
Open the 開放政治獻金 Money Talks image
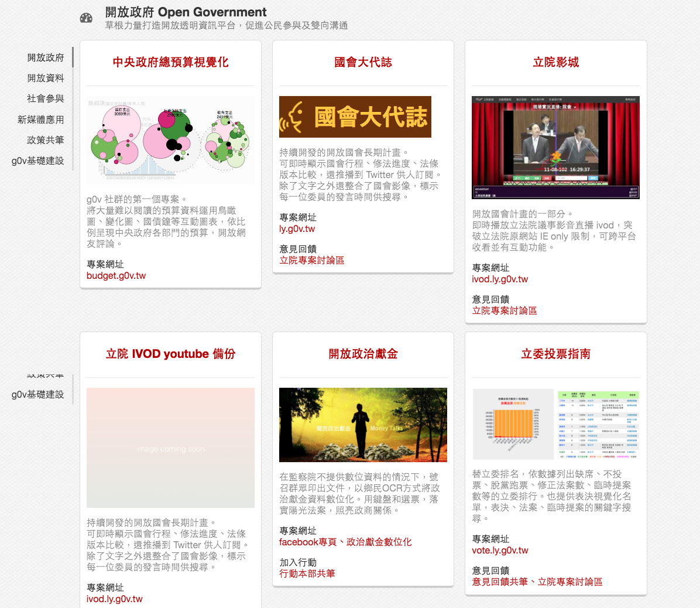(x=363, y=425)
